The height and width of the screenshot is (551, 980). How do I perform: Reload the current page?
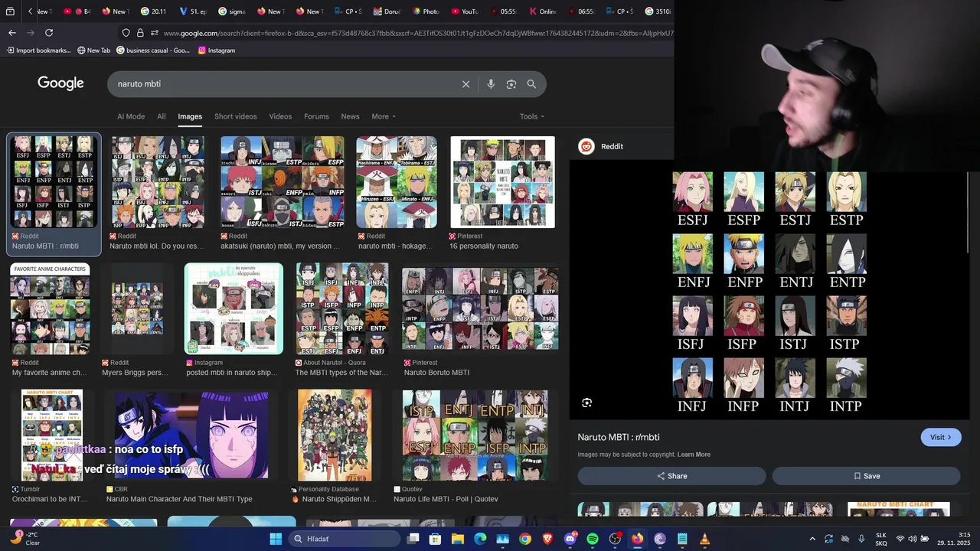(49, 33)
